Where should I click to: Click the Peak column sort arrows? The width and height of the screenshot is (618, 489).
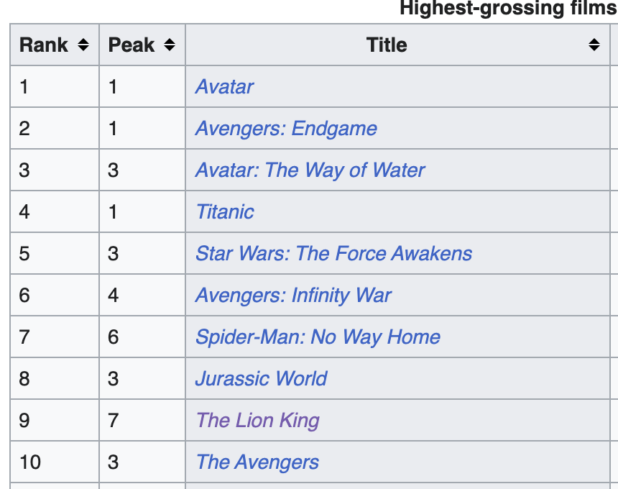[x=169, y=45]
